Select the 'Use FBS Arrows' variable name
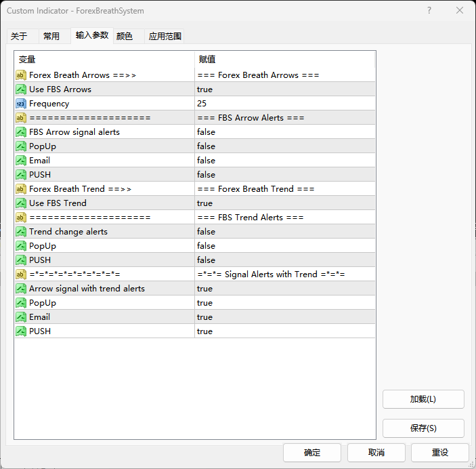The width and height of the screenshot is (476, 469). click(60, 89)
